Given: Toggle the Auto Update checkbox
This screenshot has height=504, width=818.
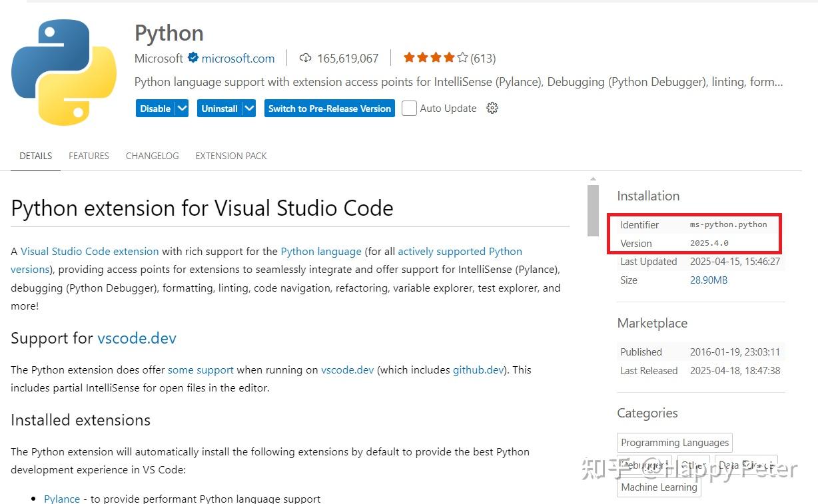Looking at the screenshot, I should click(x=410, y=108).
